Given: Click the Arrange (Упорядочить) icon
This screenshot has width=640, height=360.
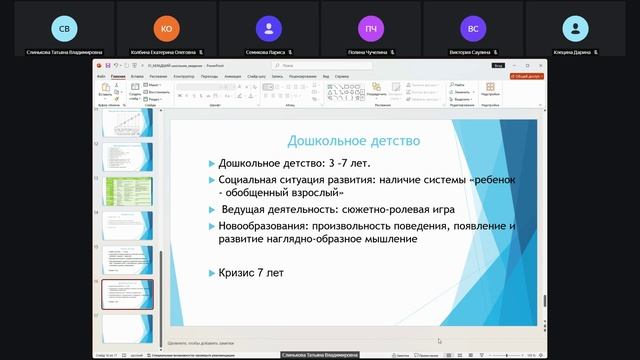Looking at the screenshot, I should [x=376, y=87].
